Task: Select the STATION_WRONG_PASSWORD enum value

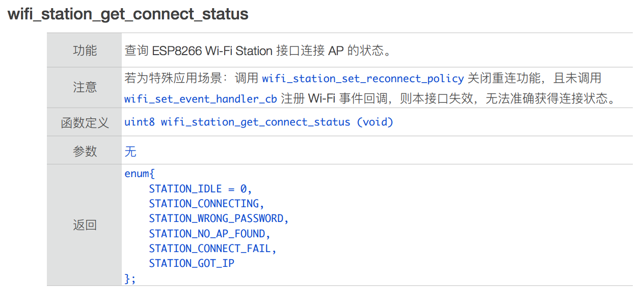Action: (x=219, y=218)
